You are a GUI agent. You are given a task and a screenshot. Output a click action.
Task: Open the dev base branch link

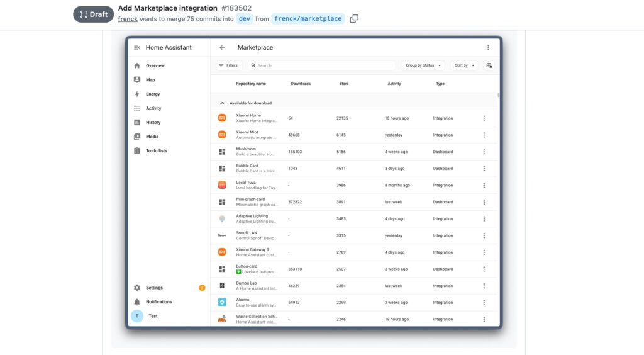(x=245, y=18)
